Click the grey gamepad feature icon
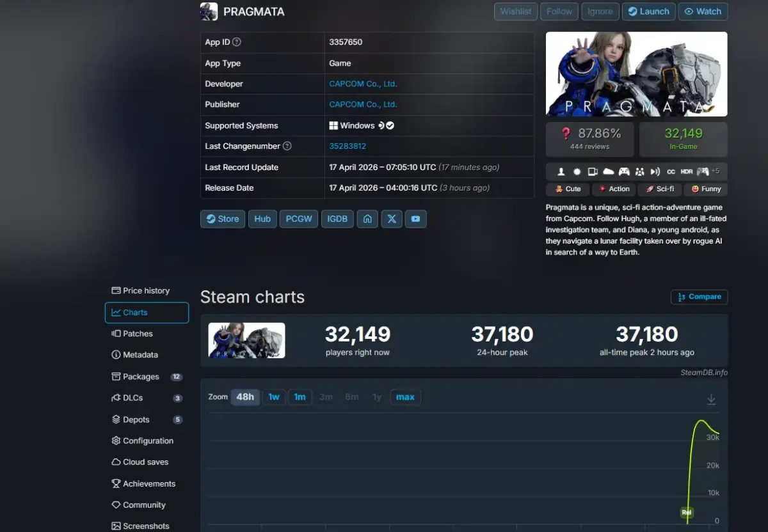 coord(703,171)
